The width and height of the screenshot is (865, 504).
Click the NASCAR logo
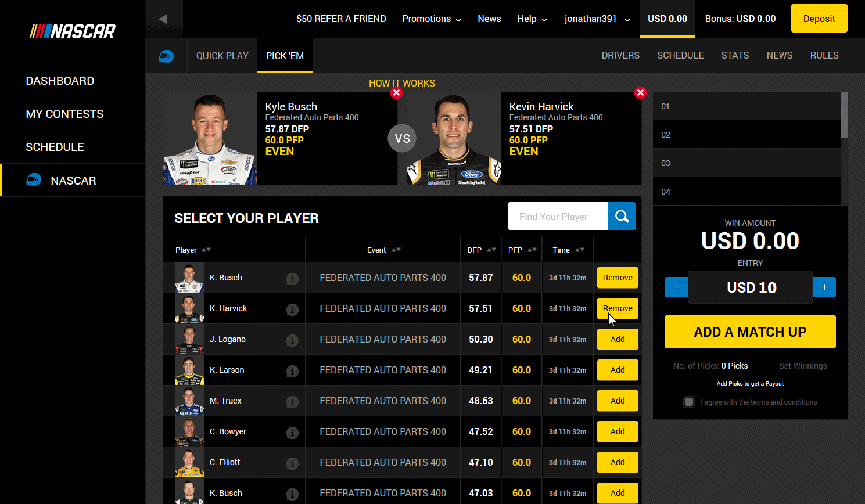(73, 31)
